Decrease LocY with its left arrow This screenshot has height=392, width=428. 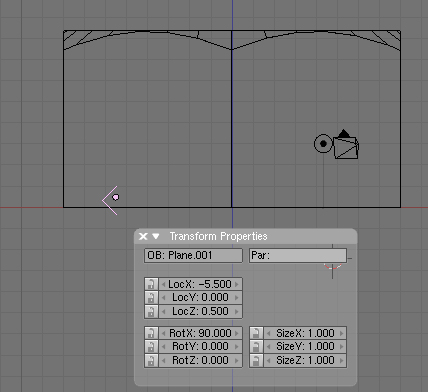(x=163, y=298)
